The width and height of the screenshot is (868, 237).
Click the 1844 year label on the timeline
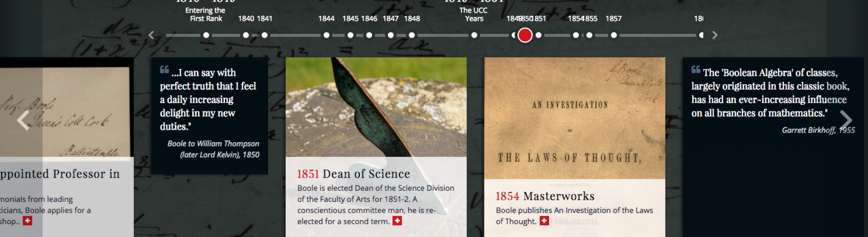(326, 19)
